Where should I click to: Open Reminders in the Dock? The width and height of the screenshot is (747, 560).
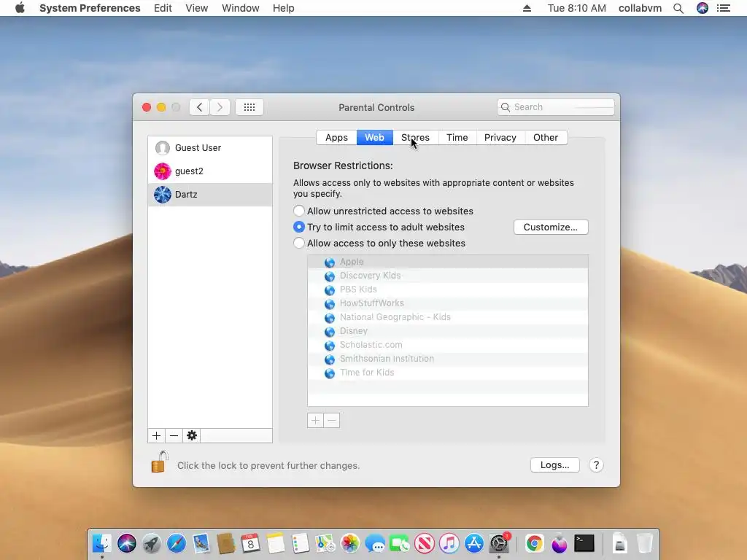point(300,543)
